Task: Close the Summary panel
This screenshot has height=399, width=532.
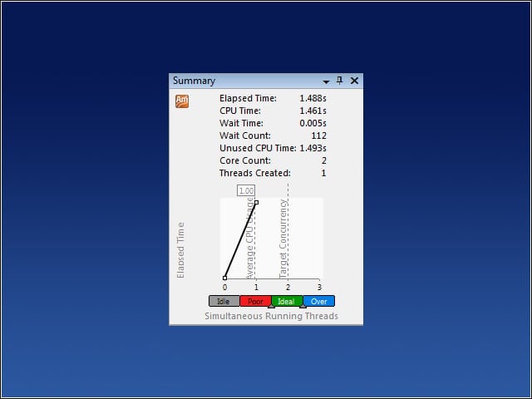Action: (354, 81)
